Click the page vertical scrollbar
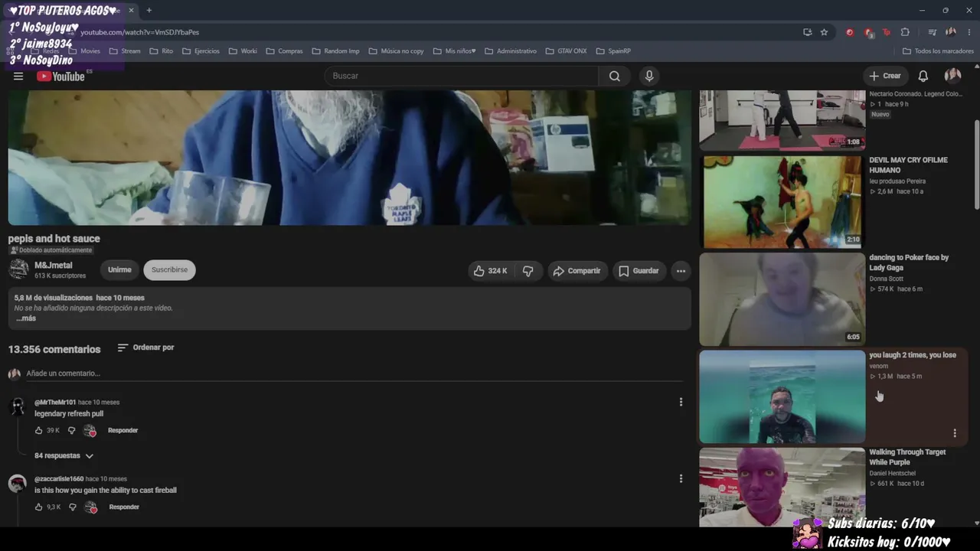 [x=976, y=165]
